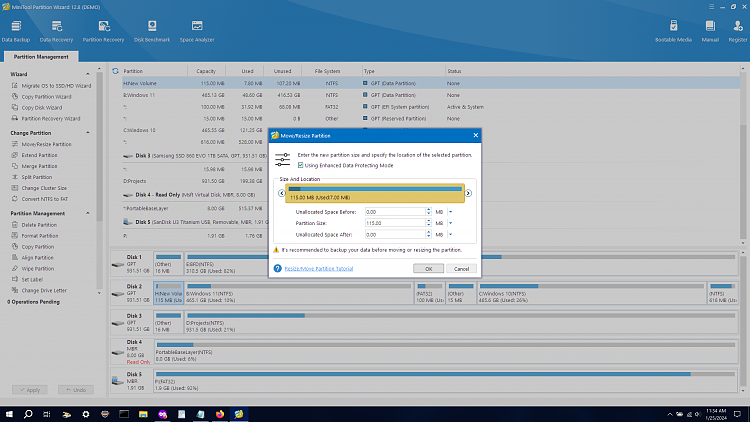Open the Data Backup tool

(16, 32)
